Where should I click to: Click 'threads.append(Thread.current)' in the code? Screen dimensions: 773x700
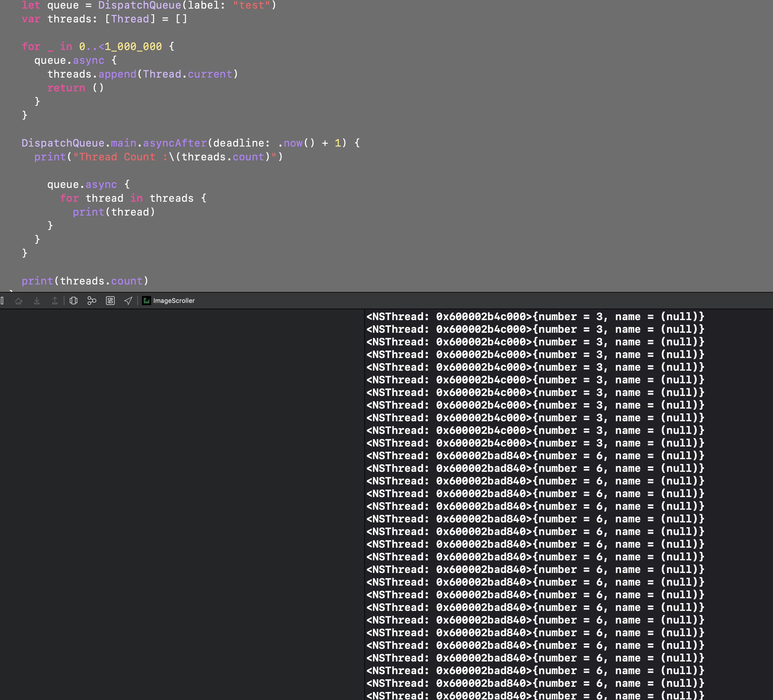pos(143,74)
